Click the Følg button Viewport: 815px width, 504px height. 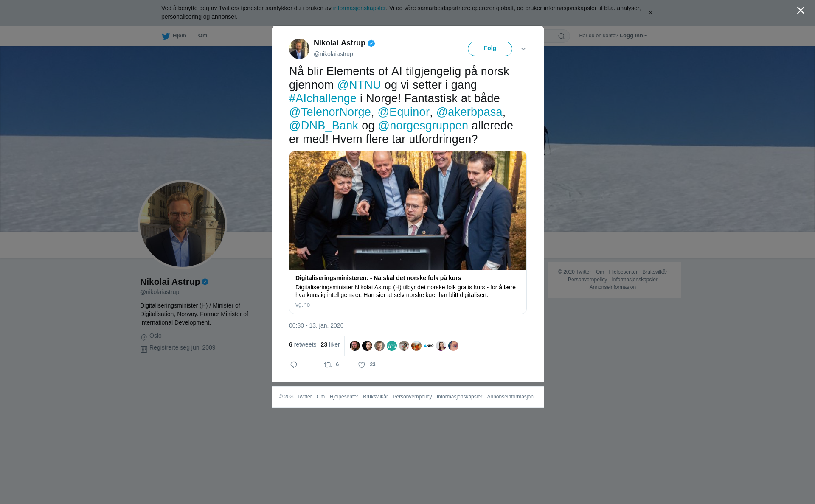pyautogui.click(x=490, y=49)
